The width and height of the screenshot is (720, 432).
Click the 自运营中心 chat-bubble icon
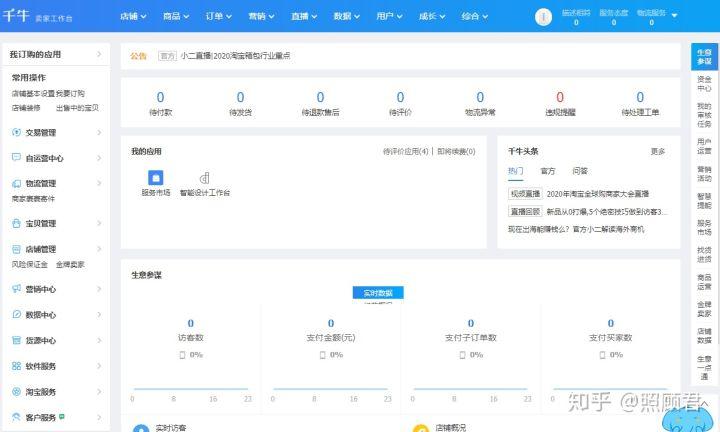(17, 157)
